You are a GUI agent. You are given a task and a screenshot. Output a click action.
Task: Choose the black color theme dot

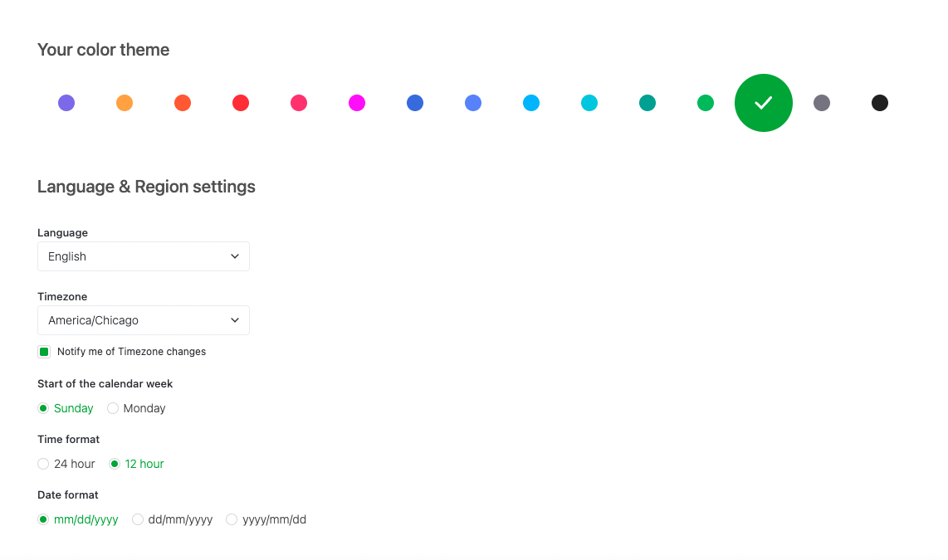pos(880,103)
